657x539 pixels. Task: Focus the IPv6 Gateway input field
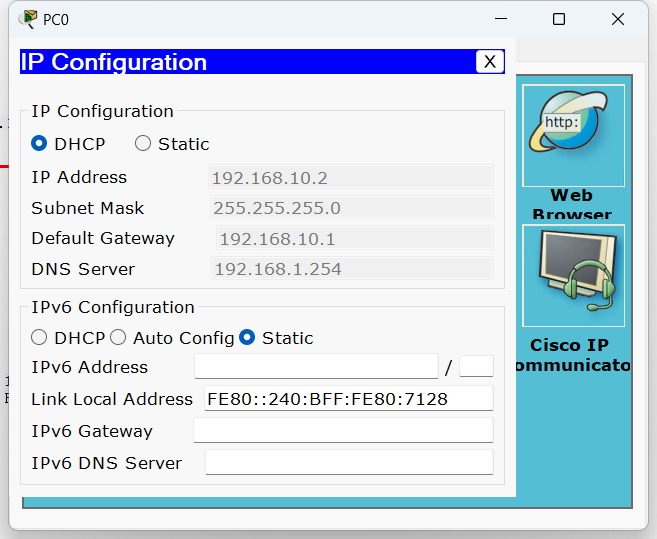(343, 431)
